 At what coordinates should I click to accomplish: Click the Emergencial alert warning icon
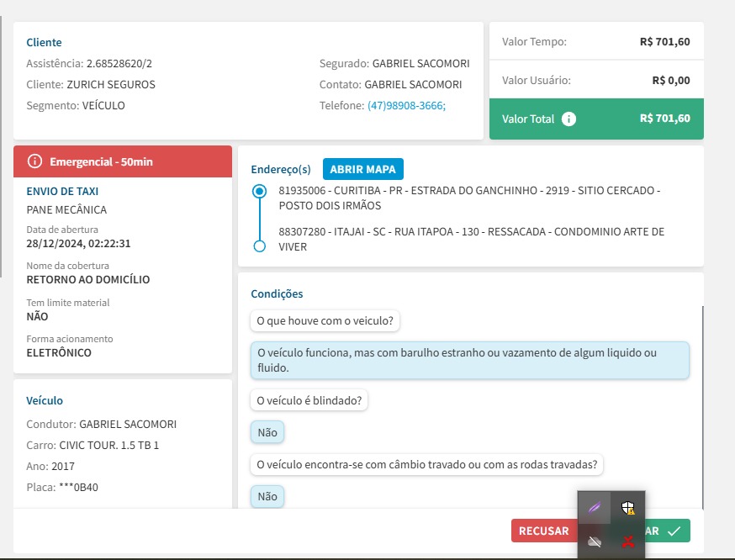(x=34, y=161)
